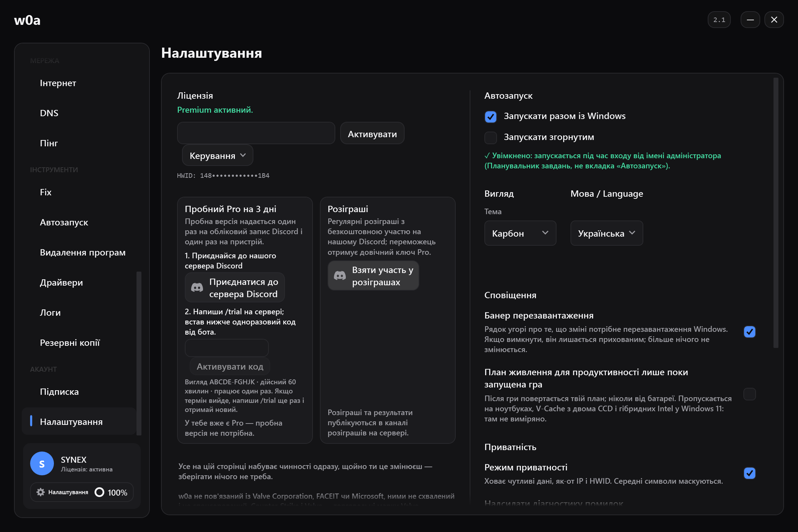
Task: Click the sidebar vertical scrollbar
Action: pyautogui.click(x=139, y=353)
